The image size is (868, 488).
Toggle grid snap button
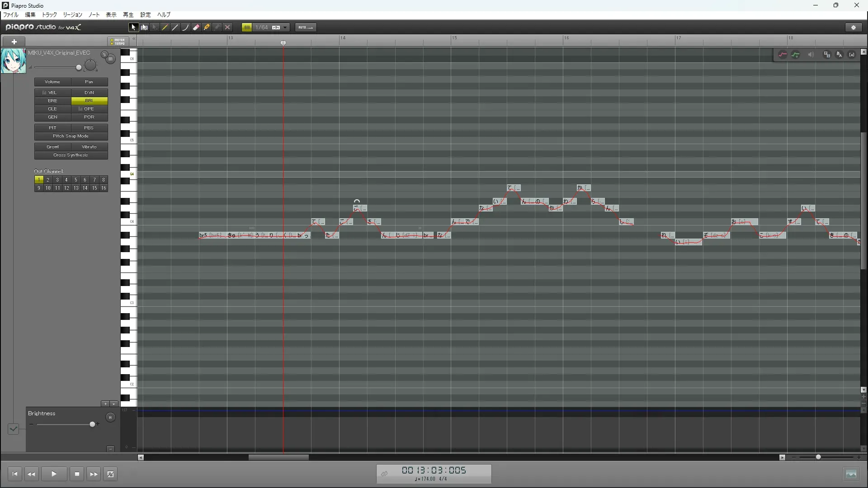point(247,28)
